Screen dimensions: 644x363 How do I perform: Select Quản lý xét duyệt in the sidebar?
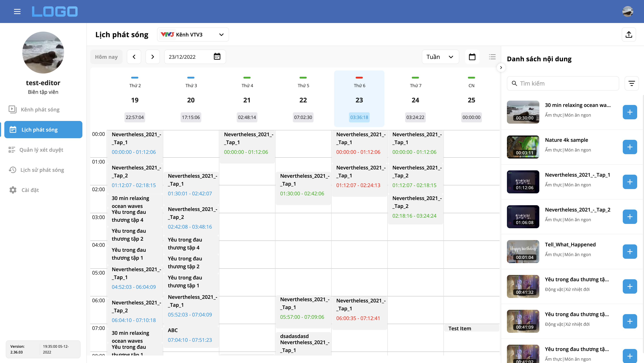click(42, 150)
